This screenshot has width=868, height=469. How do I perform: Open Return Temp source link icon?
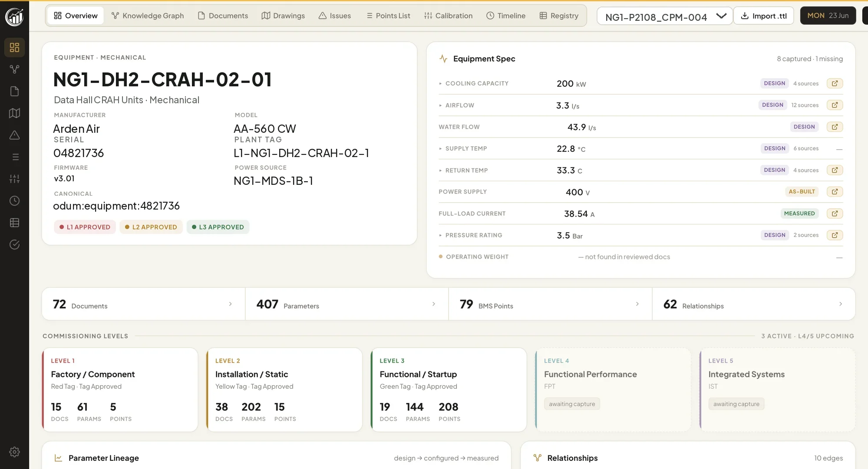point(835,170)
